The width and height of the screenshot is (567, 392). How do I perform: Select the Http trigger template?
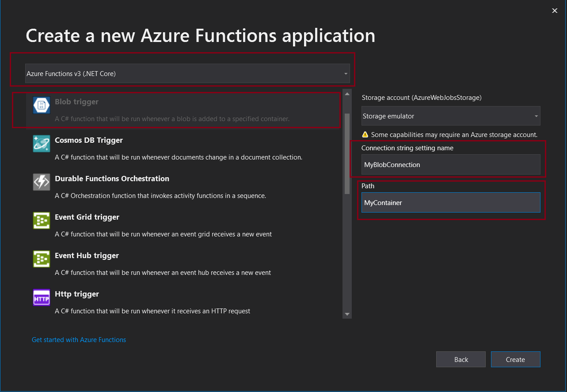pyautogui.click(x=177, y=302)
